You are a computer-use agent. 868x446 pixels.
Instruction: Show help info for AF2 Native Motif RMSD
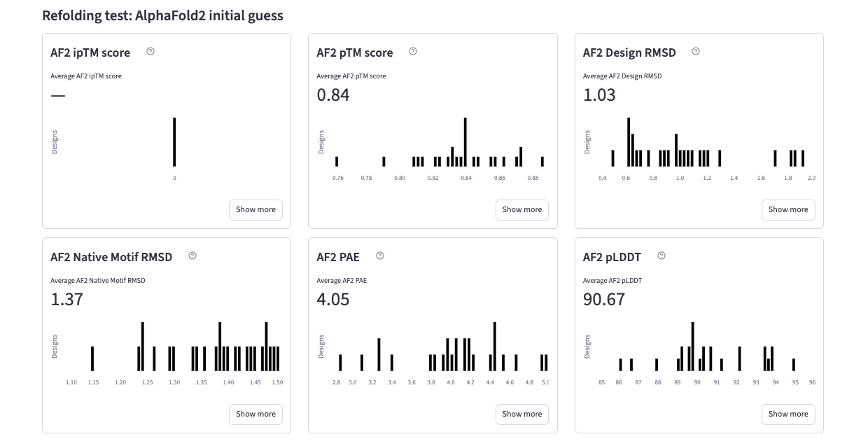click(x=192, y=256)
